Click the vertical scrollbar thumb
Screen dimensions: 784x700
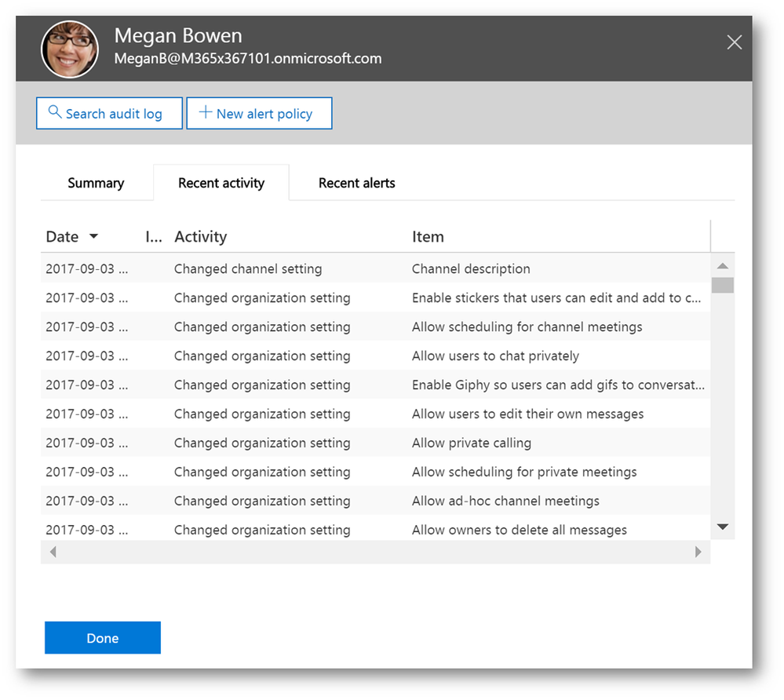point(722,285)
